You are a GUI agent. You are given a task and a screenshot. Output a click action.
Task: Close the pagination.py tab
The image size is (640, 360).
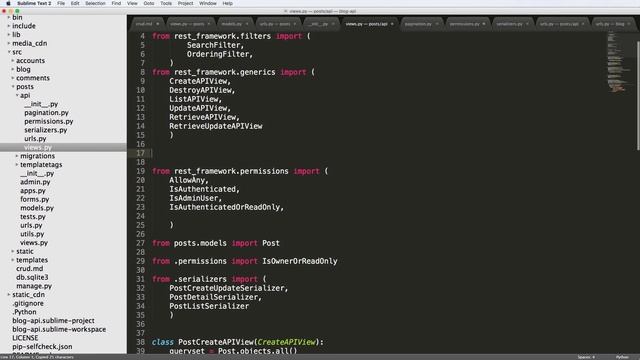[437, 24]
